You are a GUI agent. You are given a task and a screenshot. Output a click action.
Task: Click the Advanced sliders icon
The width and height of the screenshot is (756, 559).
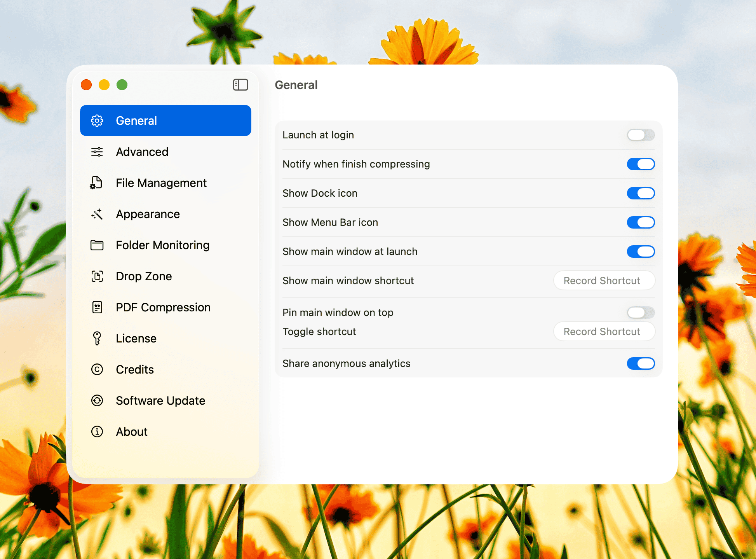point(97,152)
